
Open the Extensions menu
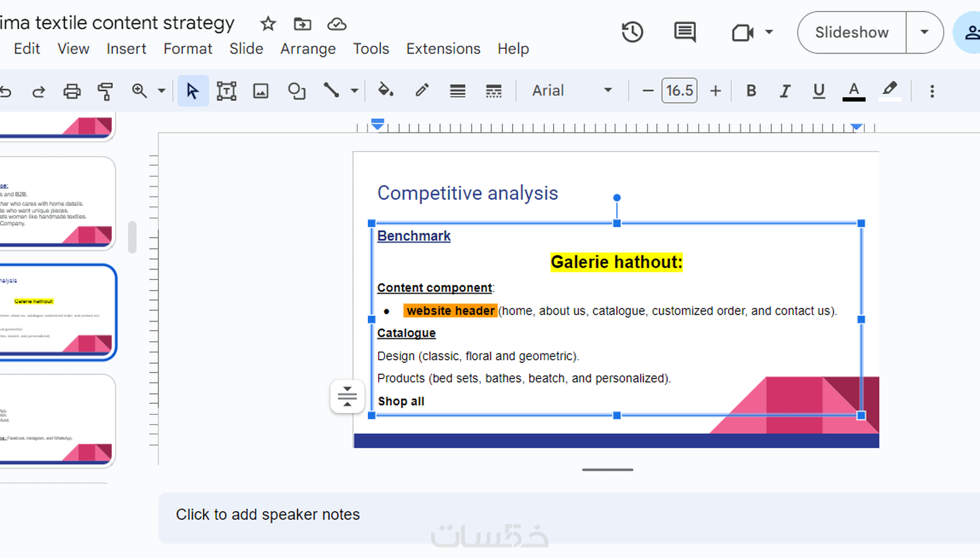[x=443, y=49]
